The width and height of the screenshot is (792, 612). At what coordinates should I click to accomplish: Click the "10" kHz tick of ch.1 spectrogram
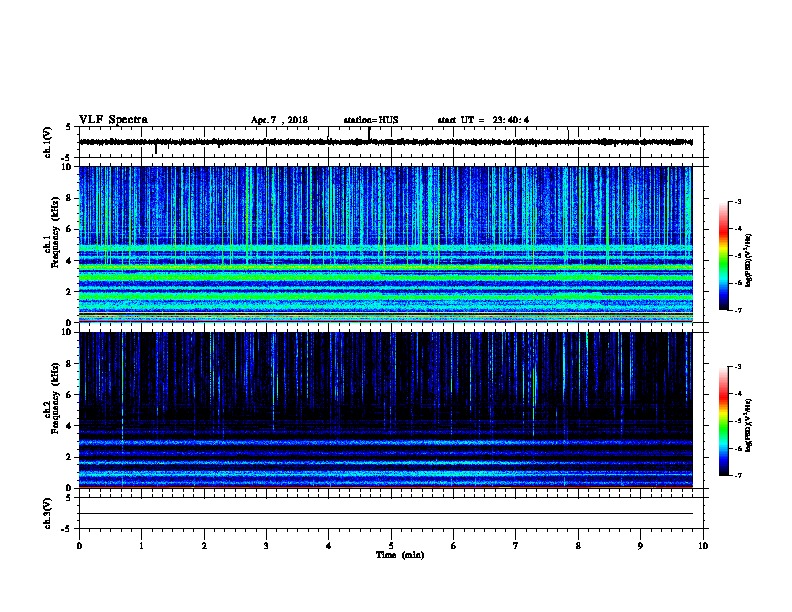(x=67, y=167)
